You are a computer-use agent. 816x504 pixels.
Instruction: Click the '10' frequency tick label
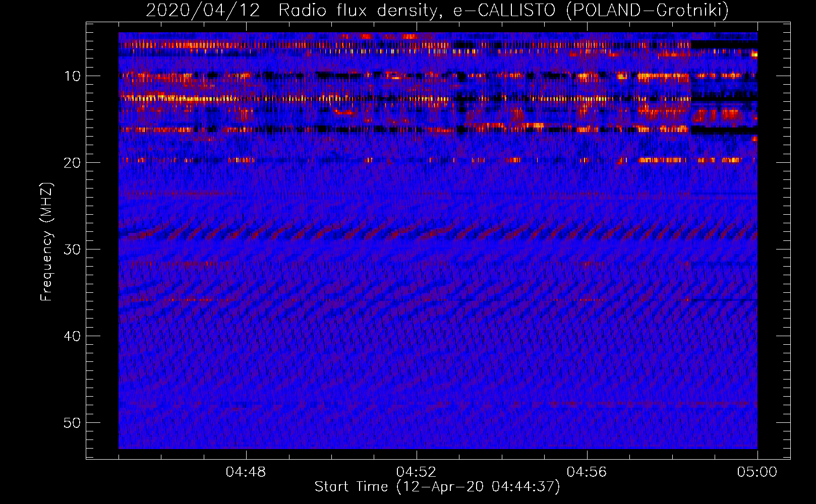pos(73,76)
